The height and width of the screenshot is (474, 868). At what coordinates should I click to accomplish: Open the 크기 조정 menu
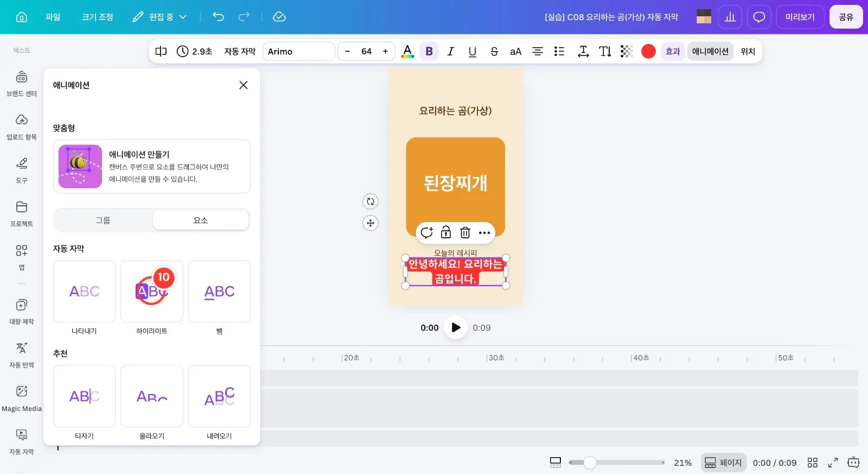pyautogui.click(x=98, y=17)
